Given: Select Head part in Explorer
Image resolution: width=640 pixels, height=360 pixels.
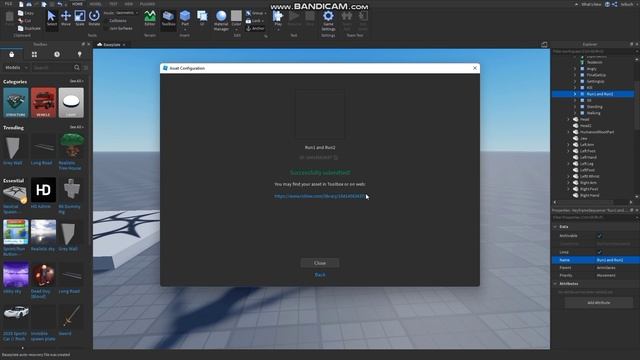Looking at the screenshot, I should [x=584, y=120].
